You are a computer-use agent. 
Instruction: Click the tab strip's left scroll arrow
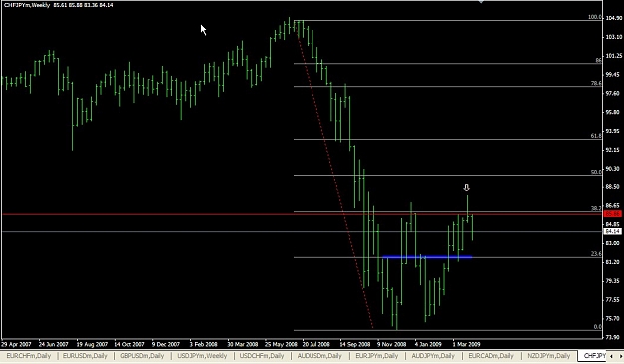611,356
